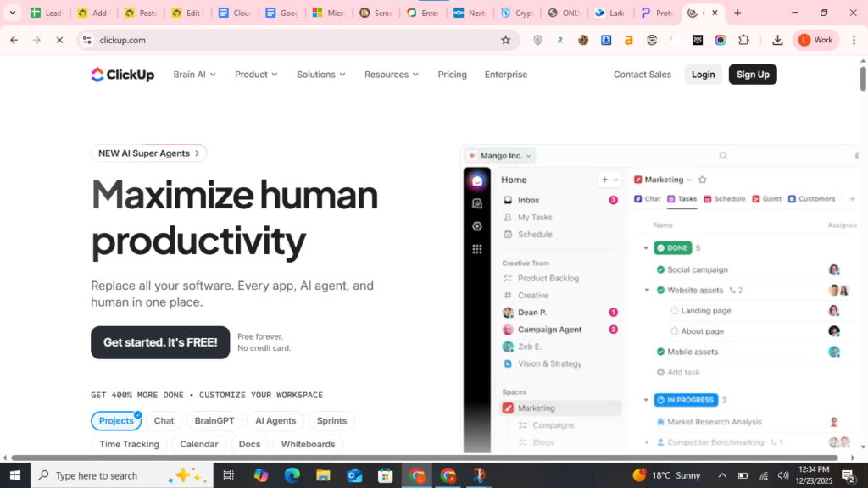868x488 pixels.
Task: Open File Explorer from the taskbar
Action: click(x=323, y=475)
